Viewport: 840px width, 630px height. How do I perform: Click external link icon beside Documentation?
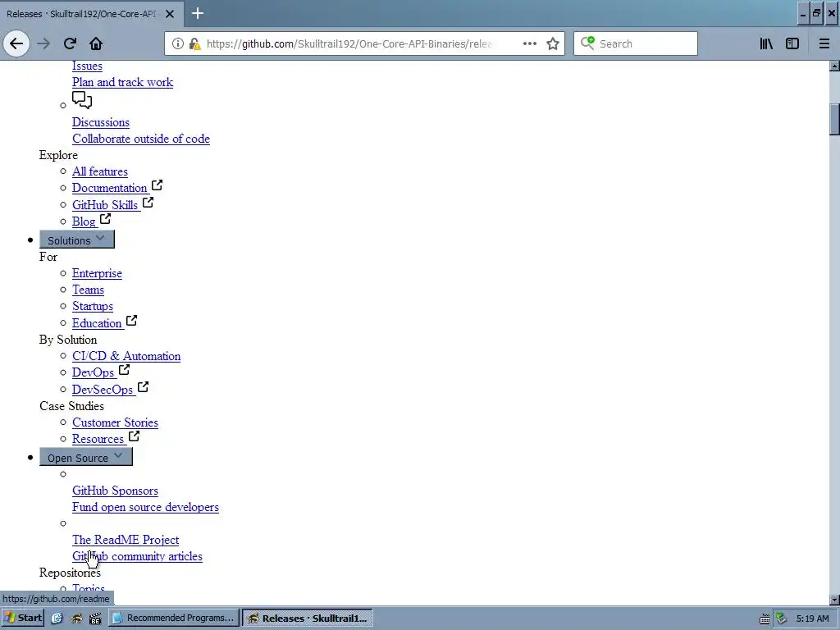(157, 185)
